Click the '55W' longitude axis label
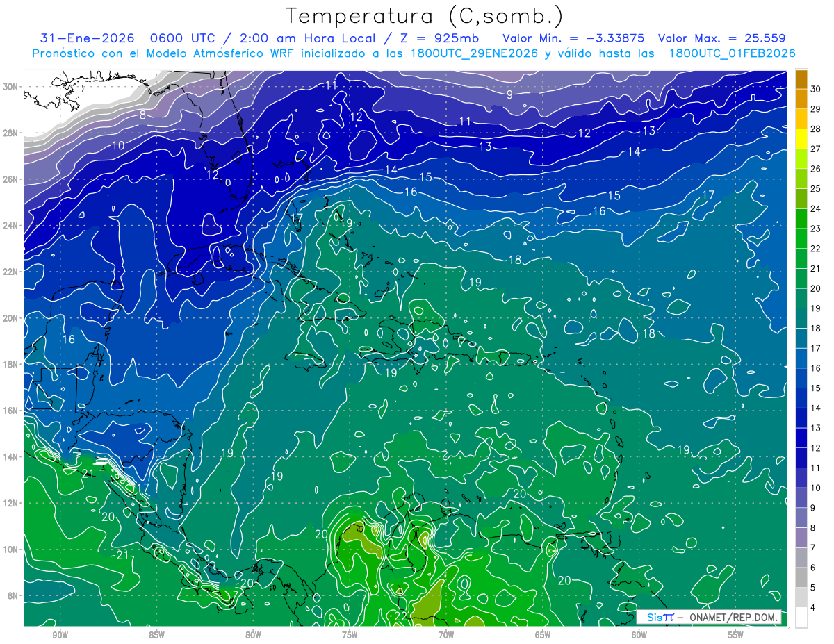This screenshot has height=644, width=834. pos(736,635)
